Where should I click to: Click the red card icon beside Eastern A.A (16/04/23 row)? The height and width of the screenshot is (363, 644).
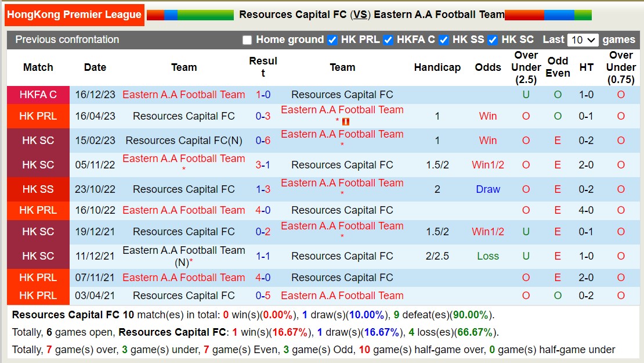[x=346, y=122]
